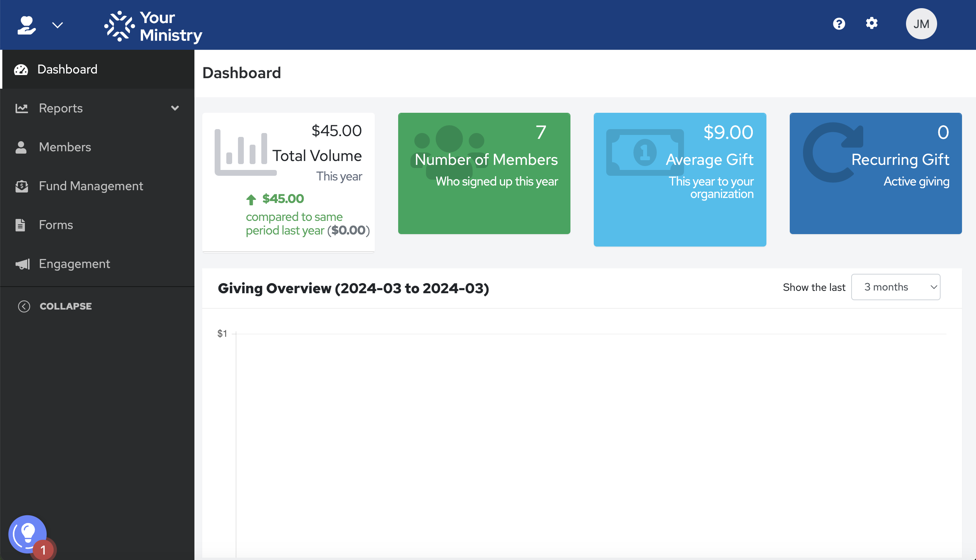Select the Dashboard sidebar item
The height and width of the screenshot is (560, 976).
[x=67, y=69]
